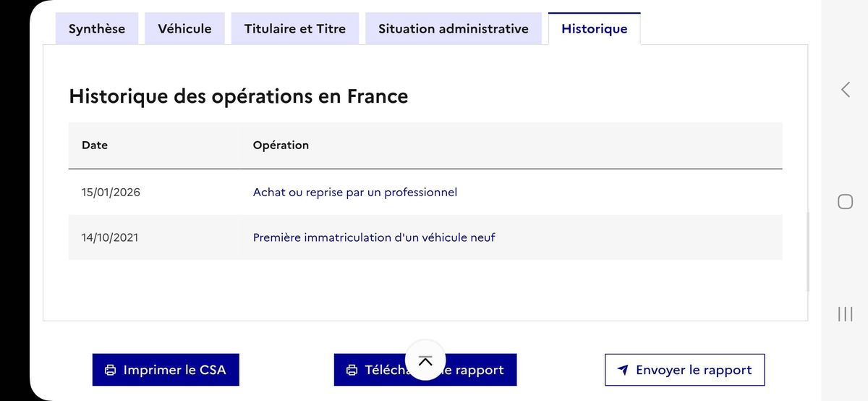This screenshot has height=401, width=868.
Task: Switch to the Synthèse tab
Action: 97,29
